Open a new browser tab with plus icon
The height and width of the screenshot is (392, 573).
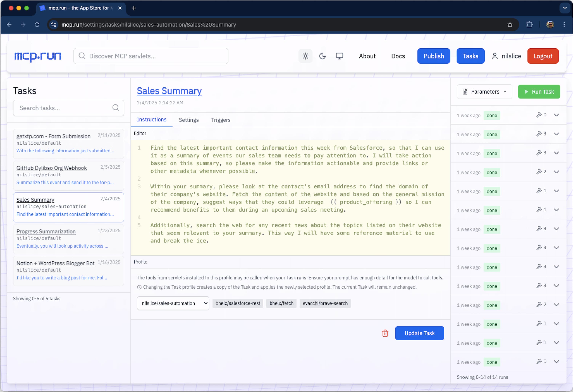[x=134, y=8]
